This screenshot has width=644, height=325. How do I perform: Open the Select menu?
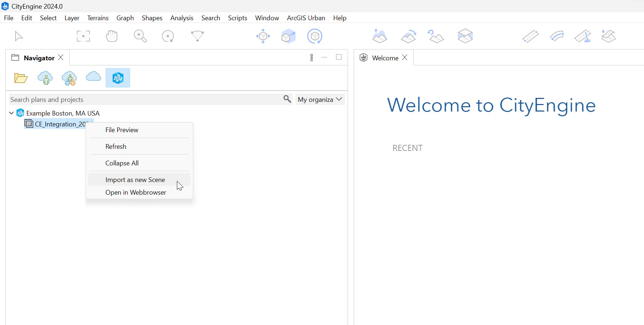coord(48,18)
